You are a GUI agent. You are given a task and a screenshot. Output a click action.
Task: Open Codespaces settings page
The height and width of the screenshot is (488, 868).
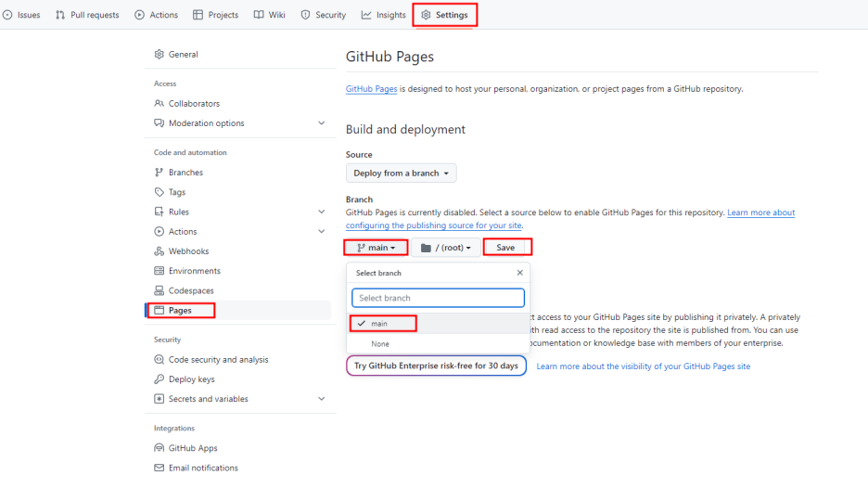pos(239,290)
